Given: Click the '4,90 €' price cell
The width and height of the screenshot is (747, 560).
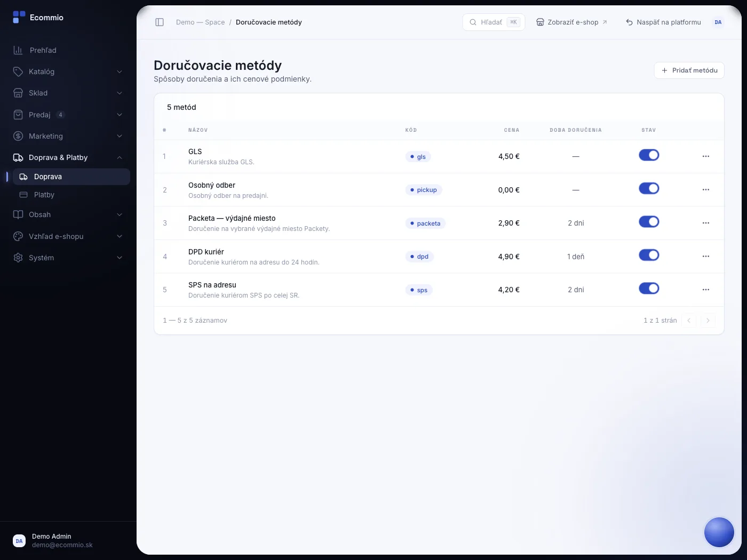Looking at the screenshot, I should click(x=509, y=257).
